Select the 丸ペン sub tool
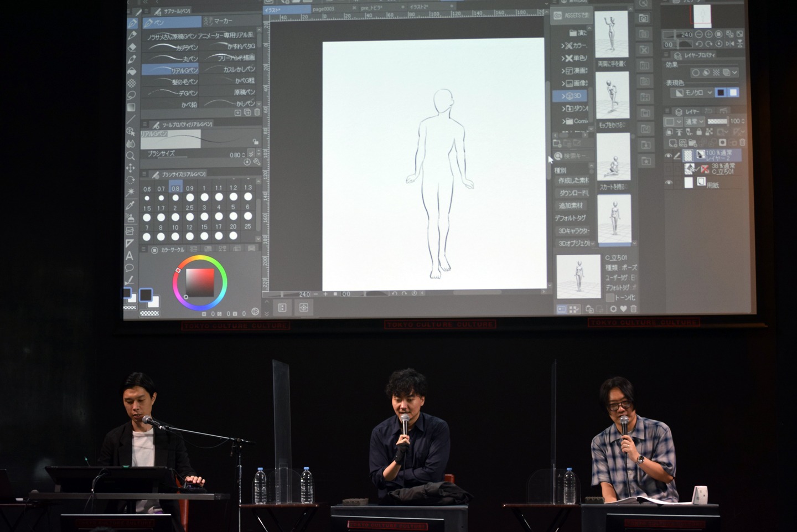The width and height of the screenshot is (797, 532). coord(170,59)
